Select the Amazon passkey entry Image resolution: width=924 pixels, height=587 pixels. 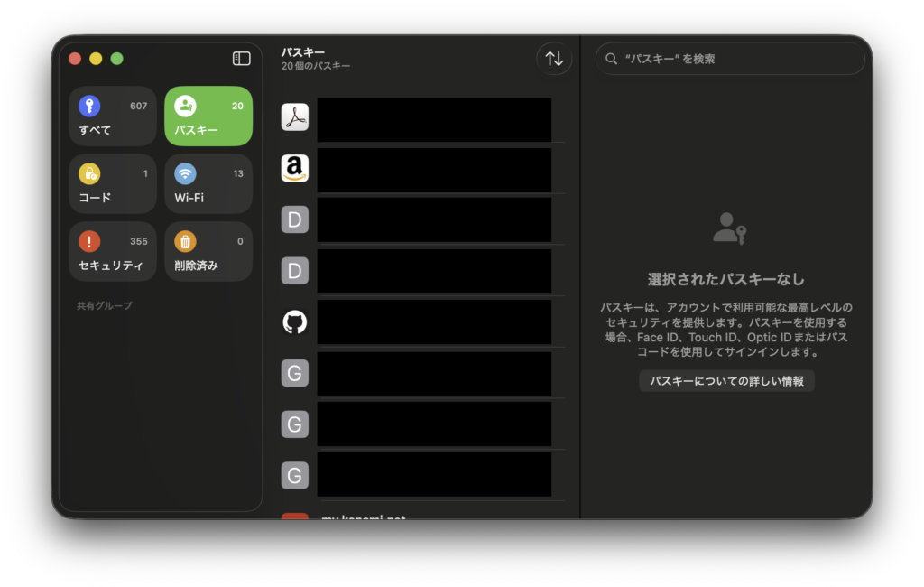tap(420, 169)
